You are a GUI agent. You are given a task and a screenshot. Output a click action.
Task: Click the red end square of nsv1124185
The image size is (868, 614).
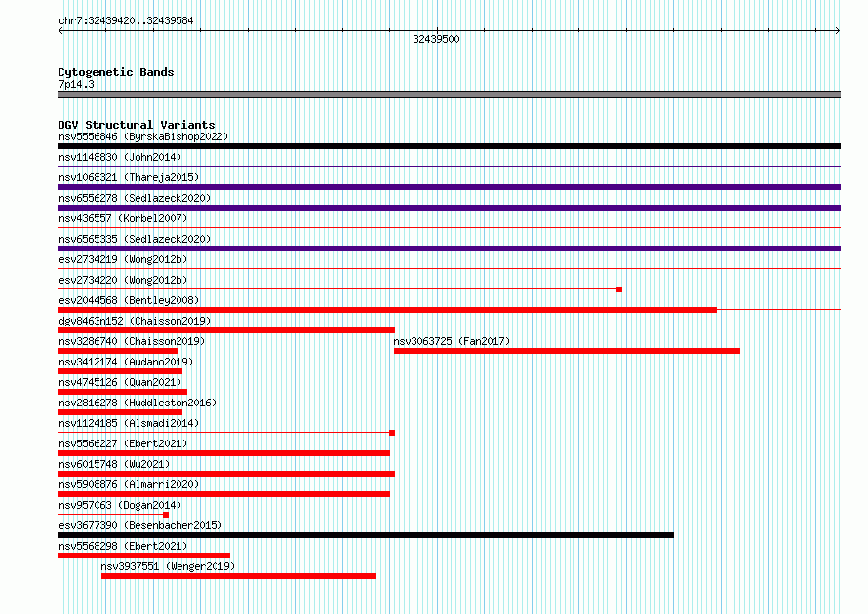(392, 433)
